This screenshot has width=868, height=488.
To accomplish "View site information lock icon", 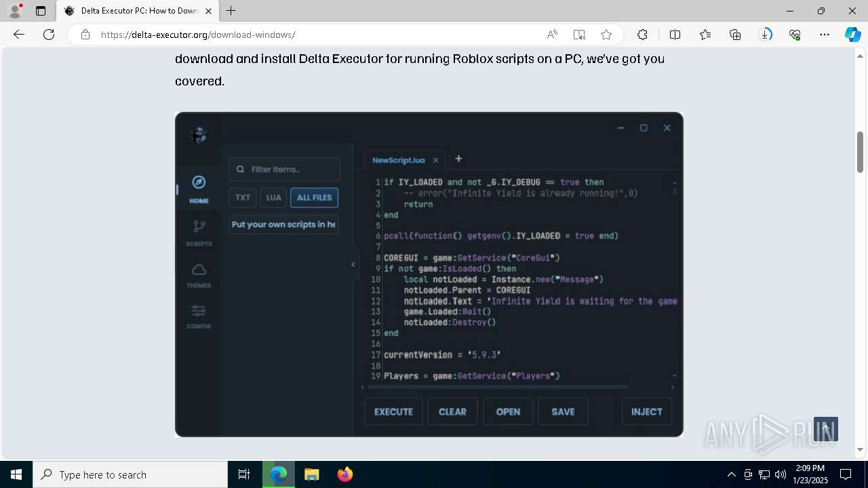I will tap(85, 35).
